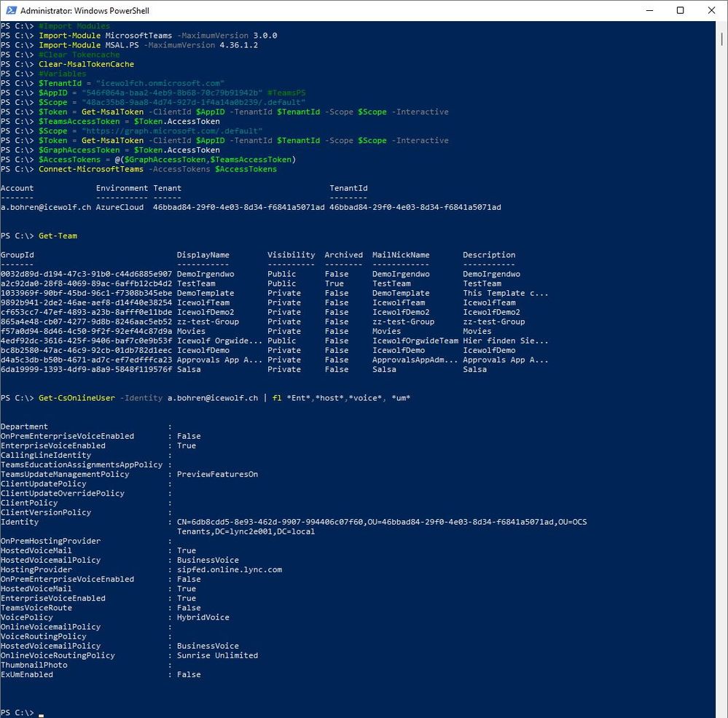Click the 'MailNickName' column header

pyautogui.click(x=401, y=255)
